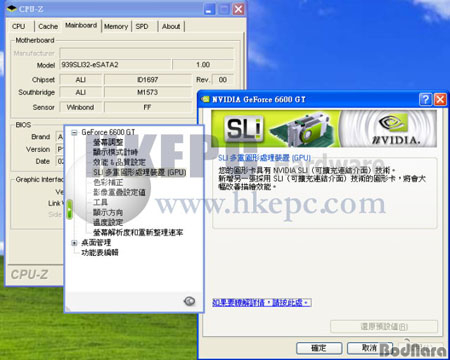Screen dimensions: 450x360
Task: Select 桌面管理 label in the tree
Action: point(96,243)
